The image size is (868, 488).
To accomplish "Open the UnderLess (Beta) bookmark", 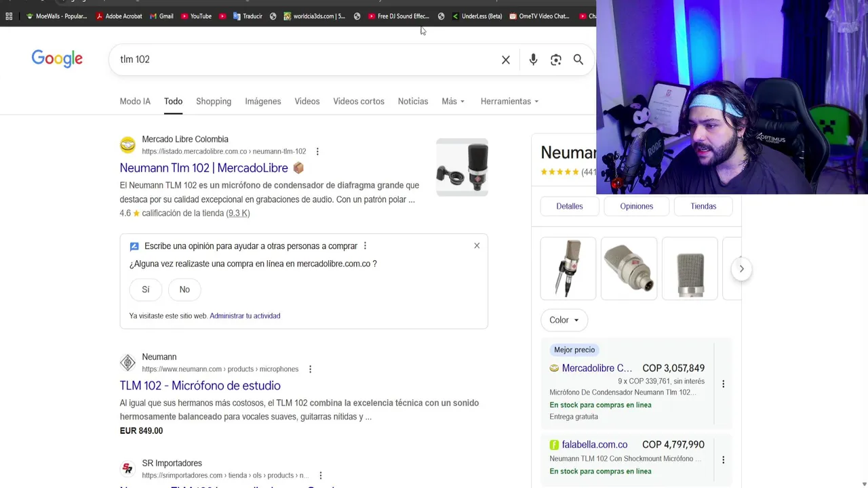I will coord(477,16).
